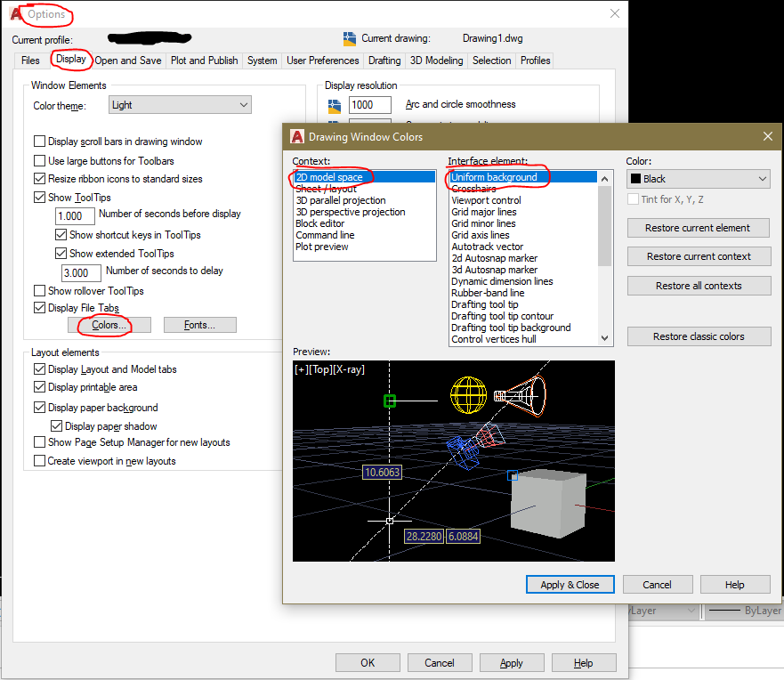Select 3D parallel projection context
Viewport: 784px width, 680px height.
365,200
